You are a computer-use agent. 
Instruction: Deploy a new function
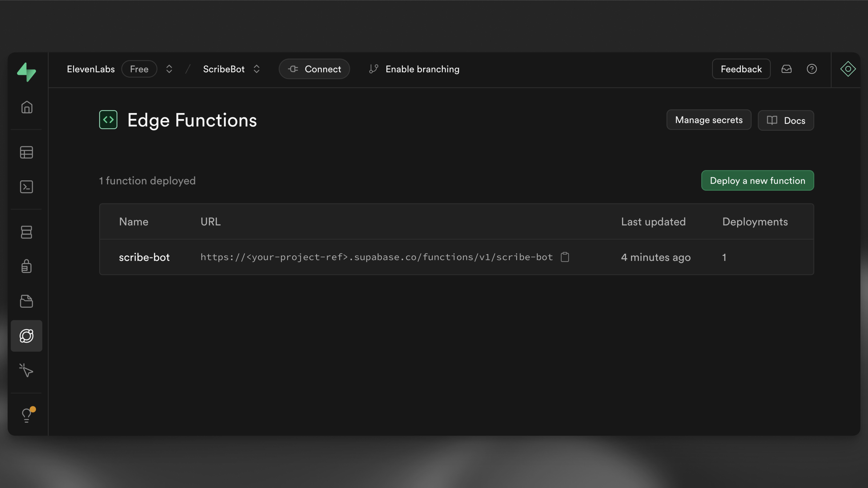pyautogui.click(x=757, y=180)
